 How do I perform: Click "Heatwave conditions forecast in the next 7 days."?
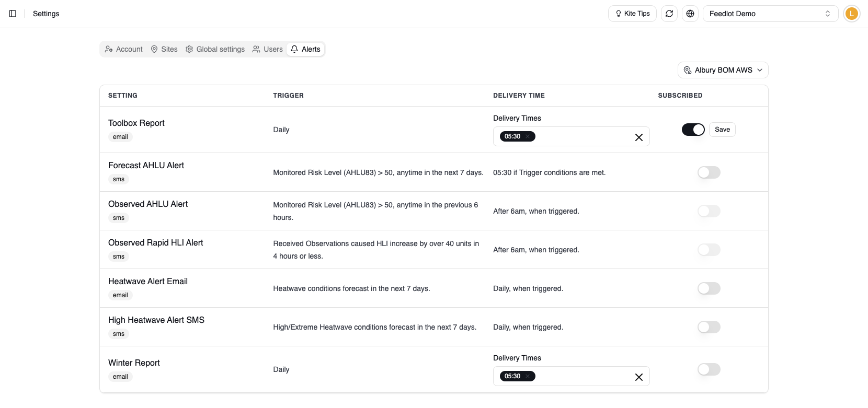coord(351,288)
